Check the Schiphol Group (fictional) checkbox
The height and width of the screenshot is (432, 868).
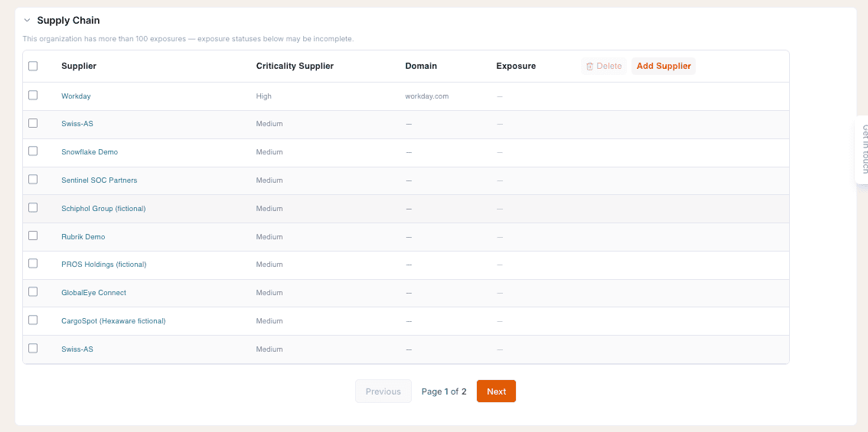click(x=33, y=207)
